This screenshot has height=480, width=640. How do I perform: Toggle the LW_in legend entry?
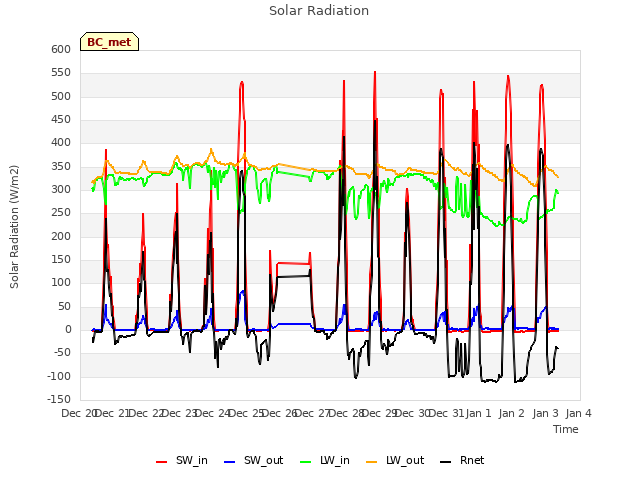[325, 460]
